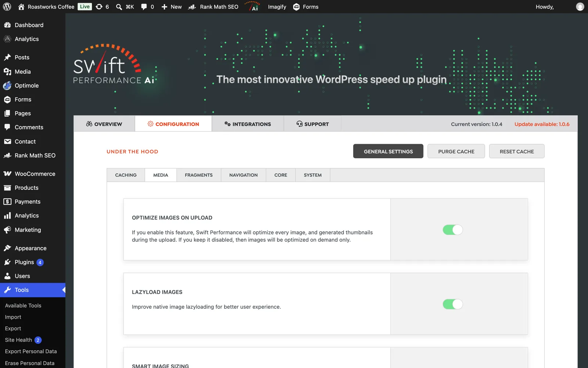The height and width of the screenshot is (368, 588).
Task: Click the Users icon in sidebar
Action: [7, 276]
